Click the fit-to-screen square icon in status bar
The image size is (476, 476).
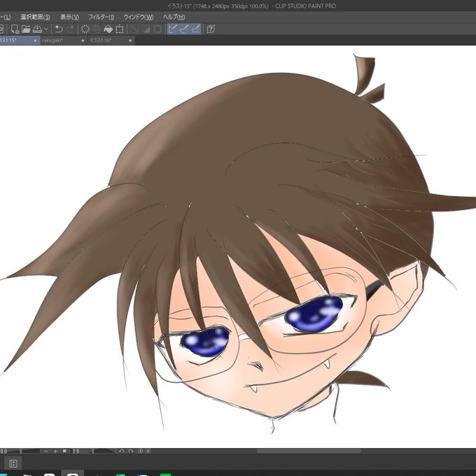64,451
